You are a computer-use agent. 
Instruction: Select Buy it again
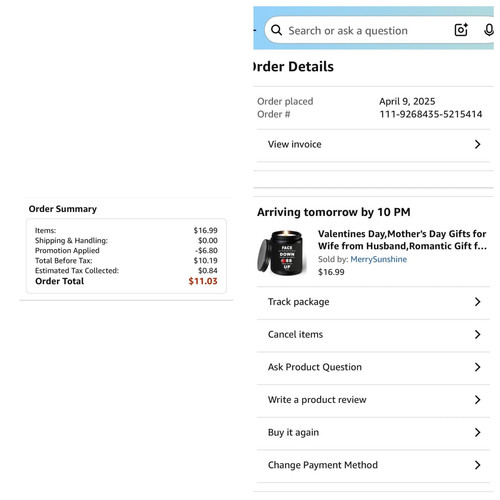(373, 433)
